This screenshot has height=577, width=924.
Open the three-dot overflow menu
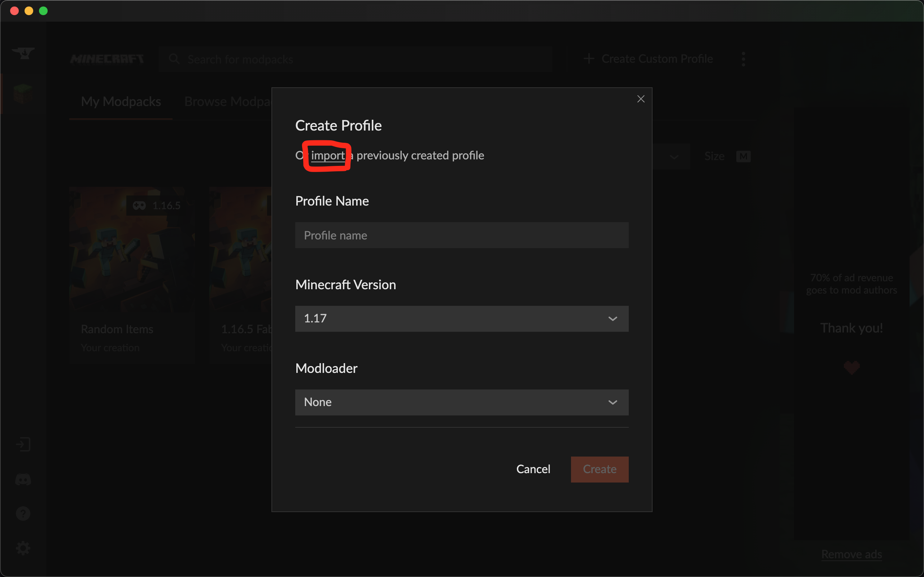pos(744,59)
